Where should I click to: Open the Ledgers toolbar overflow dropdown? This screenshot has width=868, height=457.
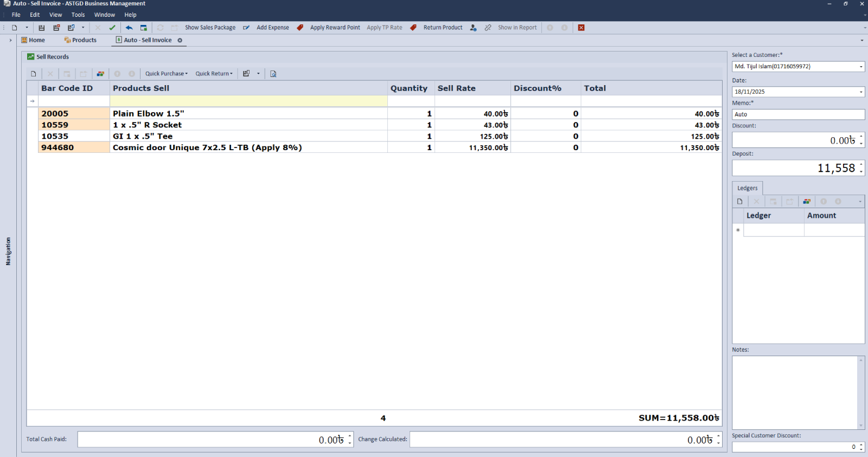click(x=860, y=202)
